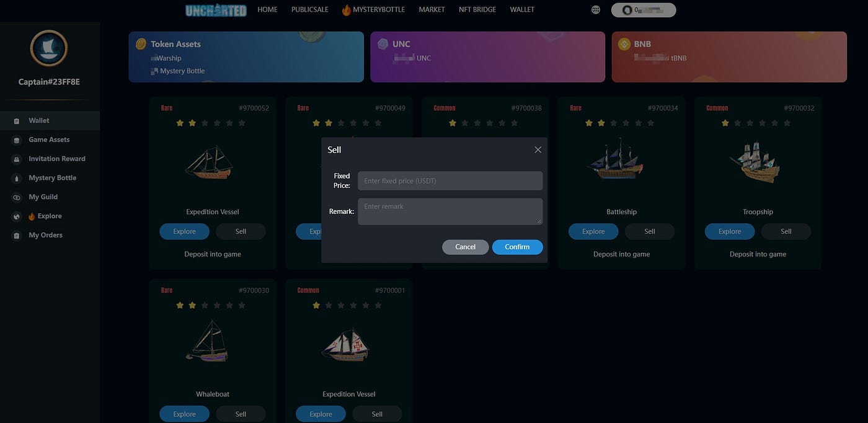The image size is (868, 423).
Task: Select Game Assets in the sidebar
Action: [x=50, y=140]
